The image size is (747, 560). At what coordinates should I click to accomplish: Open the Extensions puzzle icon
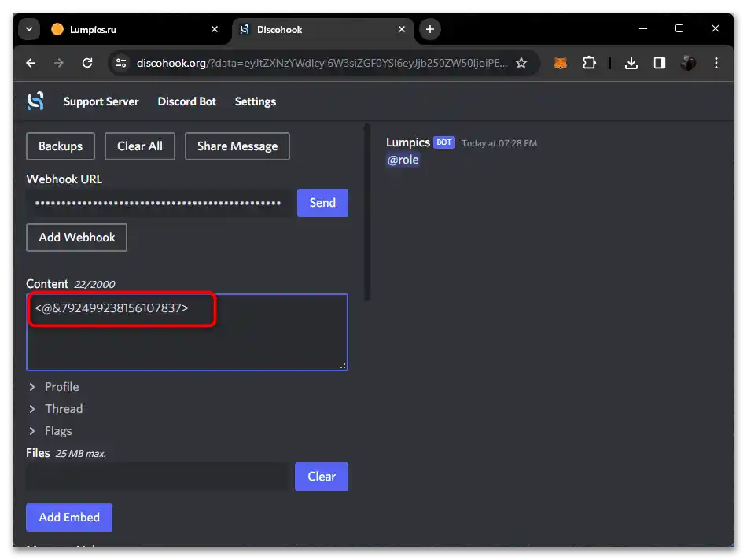point(589,63)
